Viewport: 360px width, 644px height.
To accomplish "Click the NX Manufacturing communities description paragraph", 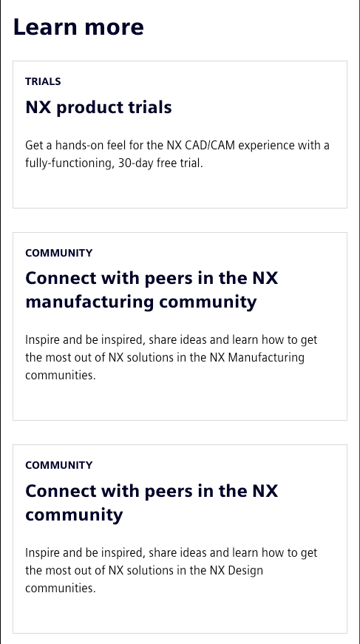I will point(171,357).
